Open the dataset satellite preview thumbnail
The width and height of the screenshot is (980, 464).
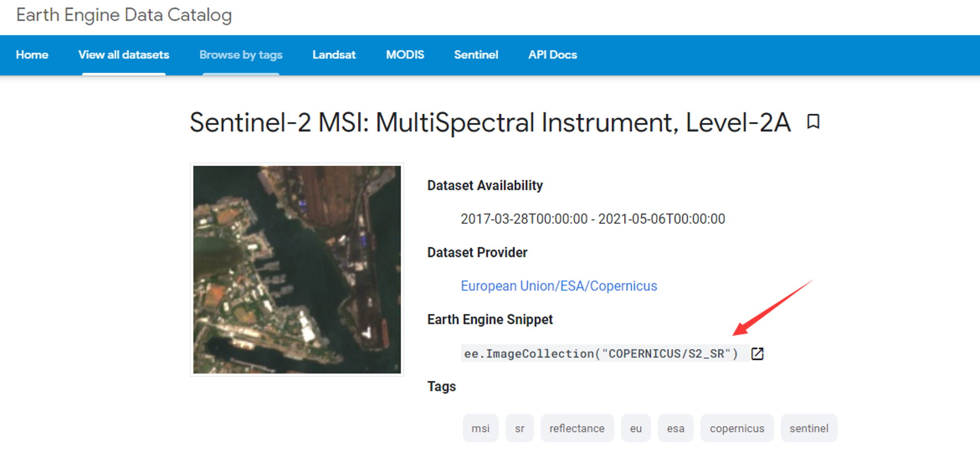point(297,270)
